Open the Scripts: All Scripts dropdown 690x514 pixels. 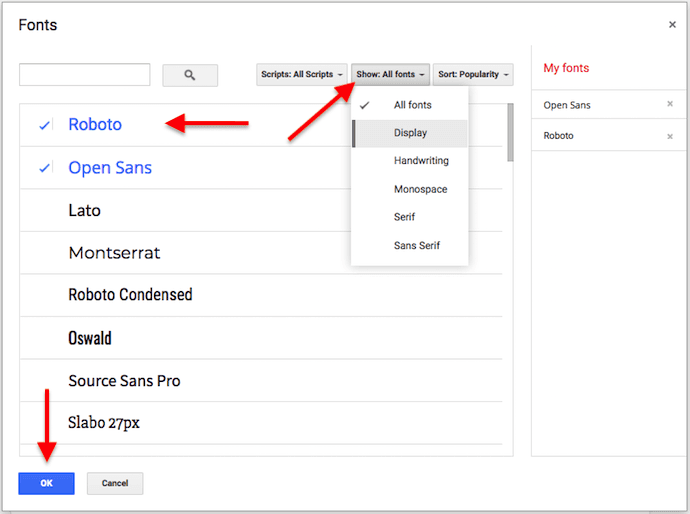(x=302, y=75)
